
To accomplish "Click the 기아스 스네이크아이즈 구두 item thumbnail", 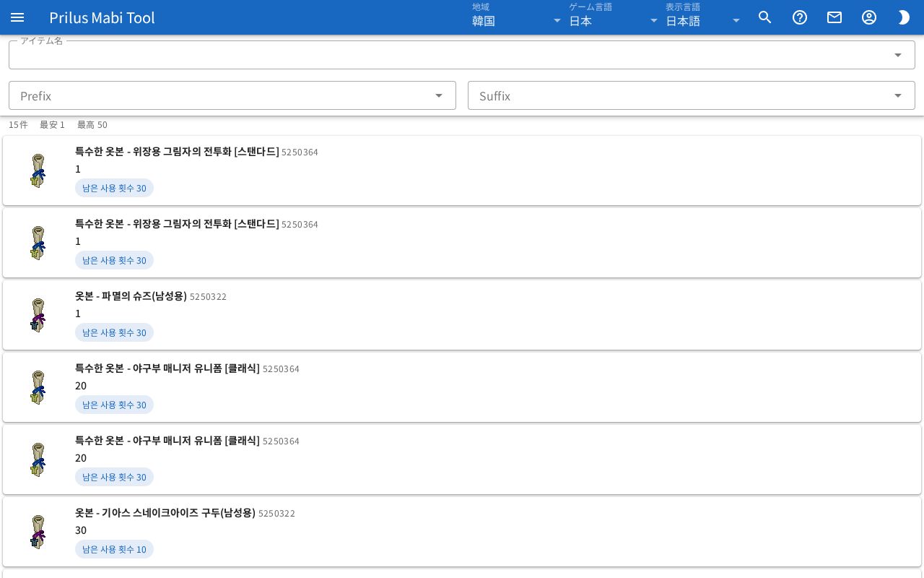I will (38, 532).
